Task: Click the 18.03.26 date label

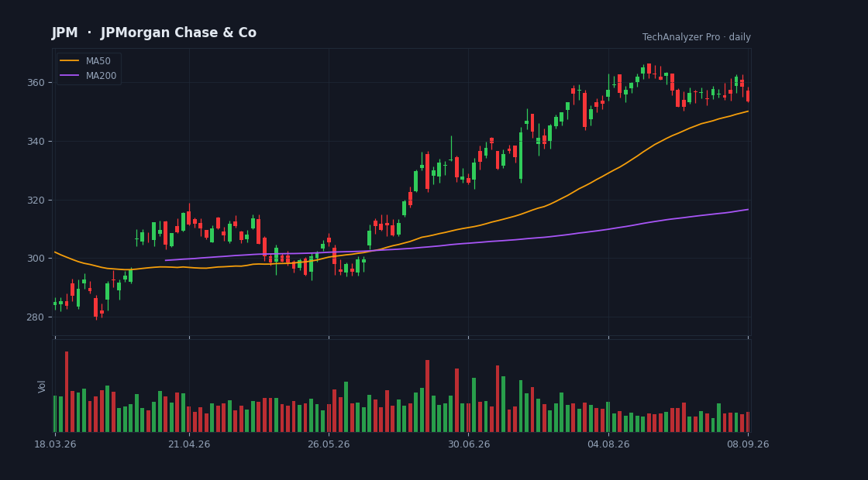Action: 55,444
